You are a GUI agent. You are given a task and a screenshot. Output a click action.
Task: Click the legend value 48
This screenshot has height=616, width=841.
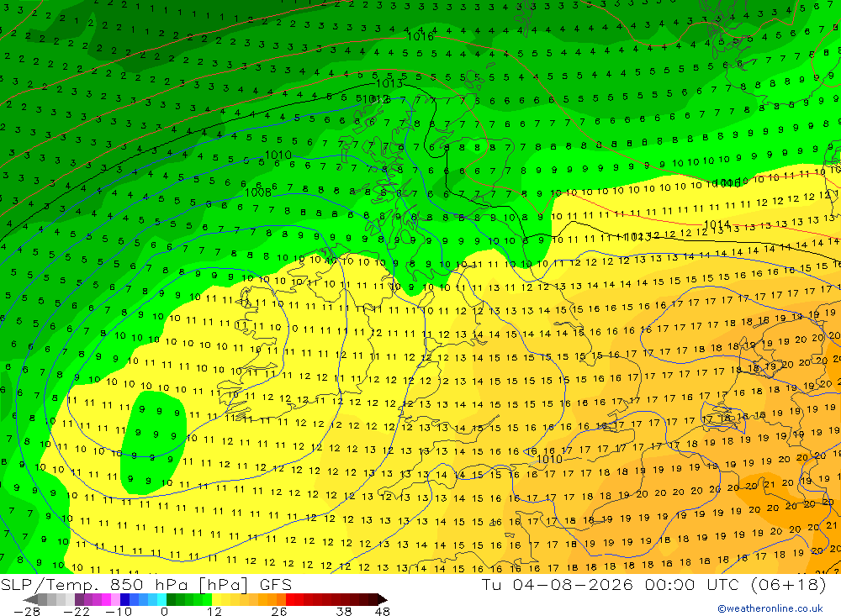tap(383, 611)
